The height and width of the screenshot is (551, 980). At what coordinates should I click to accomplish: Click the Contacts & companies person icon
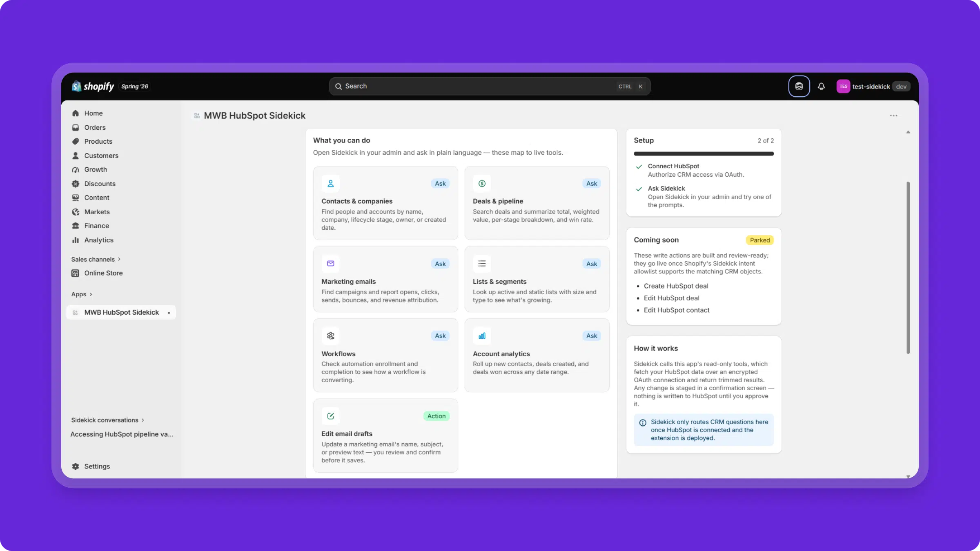(x=330, y=183)
